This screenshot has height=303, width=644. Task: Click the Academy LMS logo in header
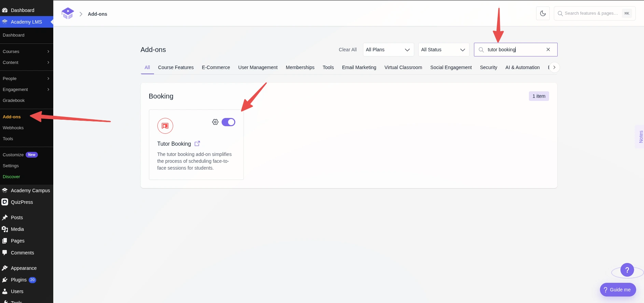pos(68,13)
